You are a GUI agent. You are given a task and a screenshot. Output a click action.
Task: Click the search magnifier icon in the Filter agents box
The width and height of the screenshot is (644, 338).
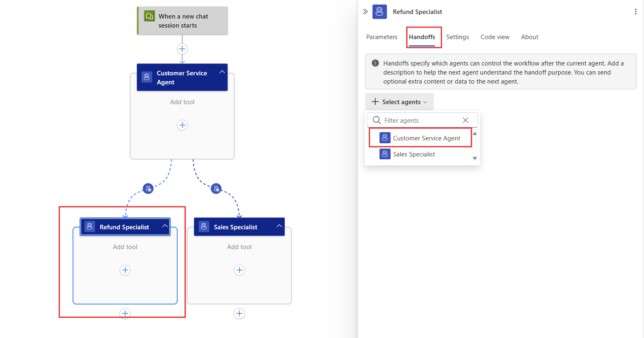pyautogui.click(x=377, y=120)
